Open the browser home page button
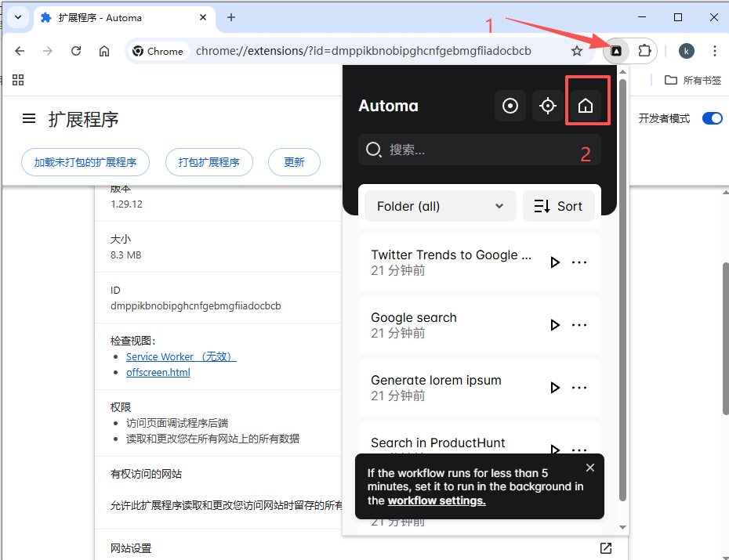 click(104, 51)
